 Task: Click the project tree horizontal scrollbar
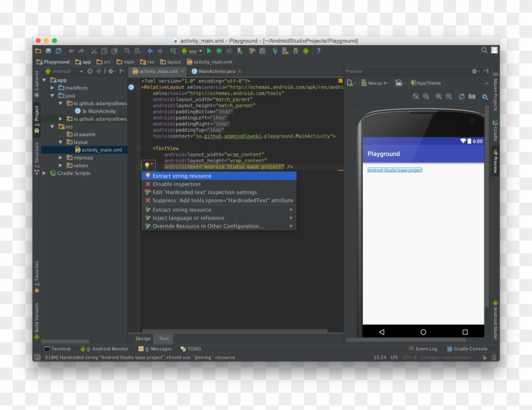(65, 342)
